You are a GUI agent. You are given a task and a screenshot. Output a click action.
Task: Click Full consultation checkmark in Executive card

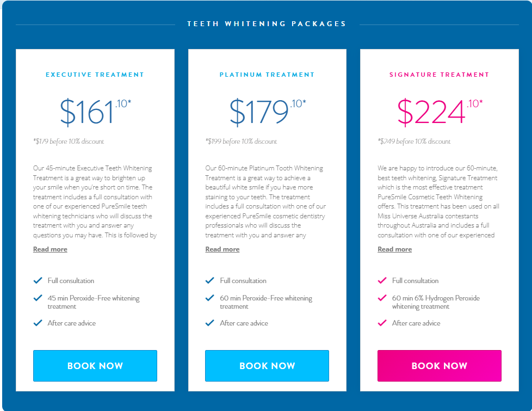pos(38,281)
